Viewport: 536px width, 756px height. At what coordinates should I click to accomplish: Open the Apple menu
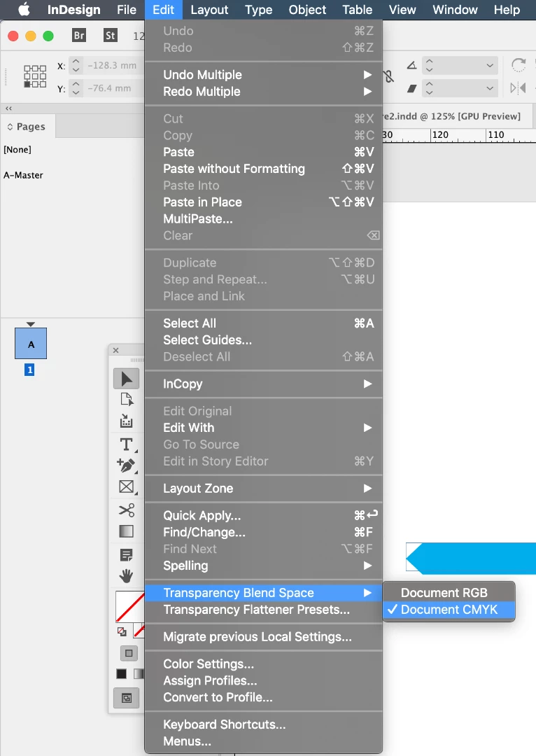click(x=24, y=10)
